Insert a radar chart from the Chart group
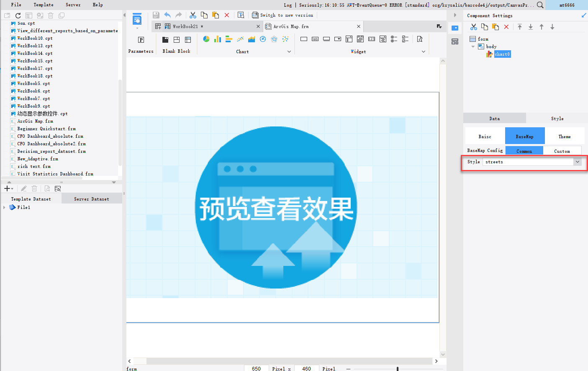The width and height of the screenshot is (588, 371). [273, 39]
